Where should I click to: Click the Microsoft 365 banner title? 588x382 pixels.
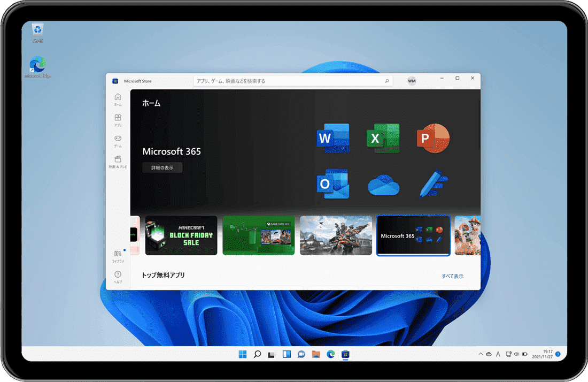pyautogui.click(x=172, y=151)
